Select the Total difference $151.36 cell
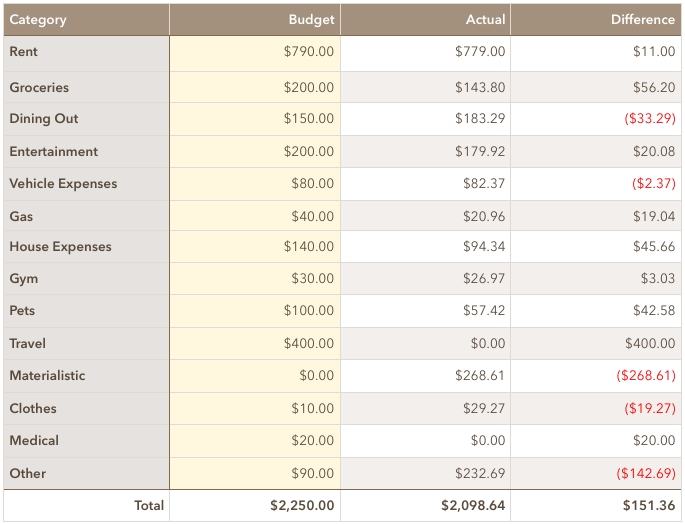685x524 pixels. point(595,506)
